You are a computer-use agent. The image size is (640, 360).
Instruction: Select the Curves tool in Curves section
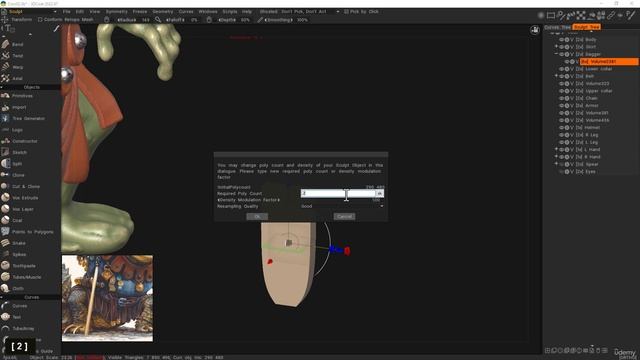(x=20, y=306)
